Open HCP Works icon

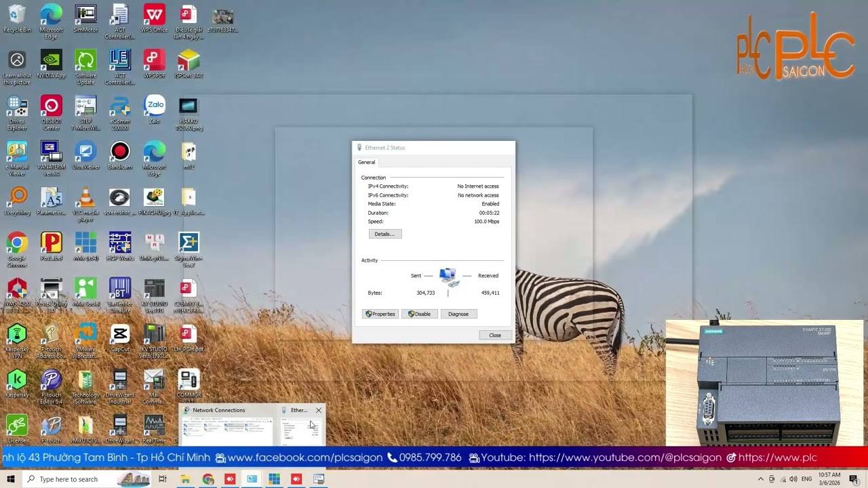click(119, 247)
